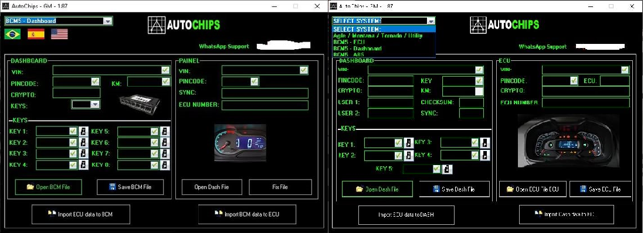Toggle KEY checkbox in right Dashboard panel

click(x=479, y=81)
